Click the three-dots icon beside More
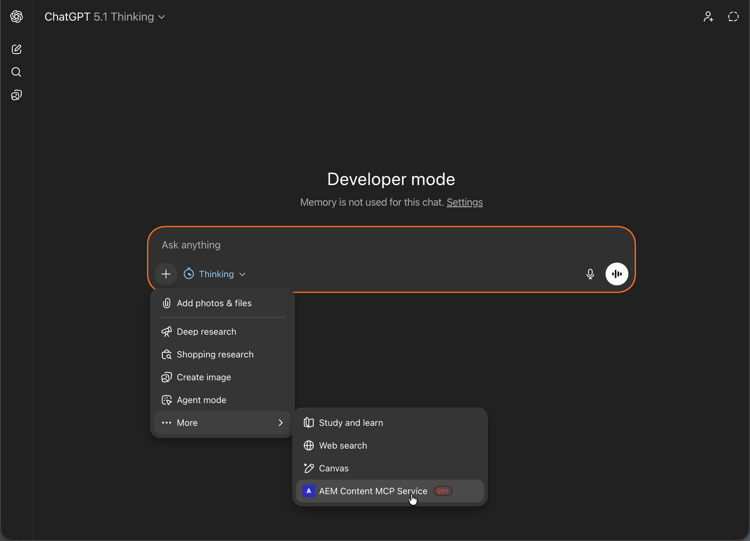This screenshot has height=541, width=750. [166, 423]
